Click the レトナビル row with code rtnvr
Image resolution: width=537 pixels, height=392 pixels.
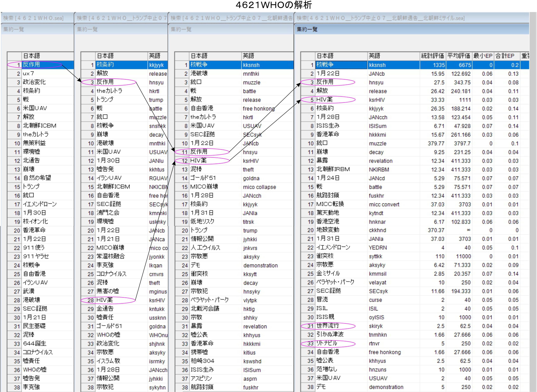(x=327, y=343)
